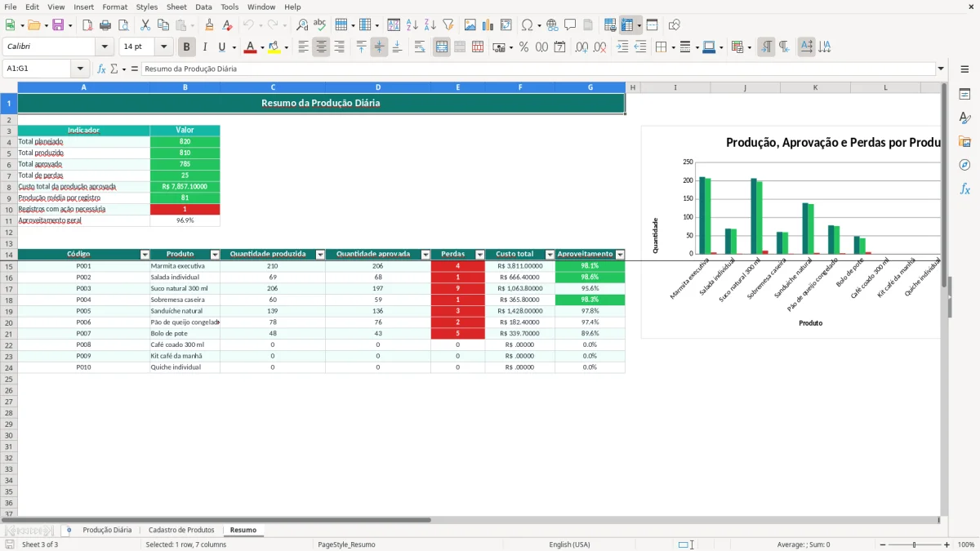Apply the red font color swatch
The height and width of the screenshot is (551, 980).
coord(250,47)
